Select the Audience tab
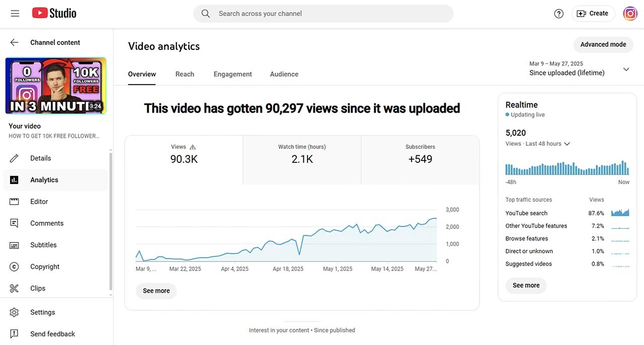This screenshot has width=644, height=345. pos(284,74)
